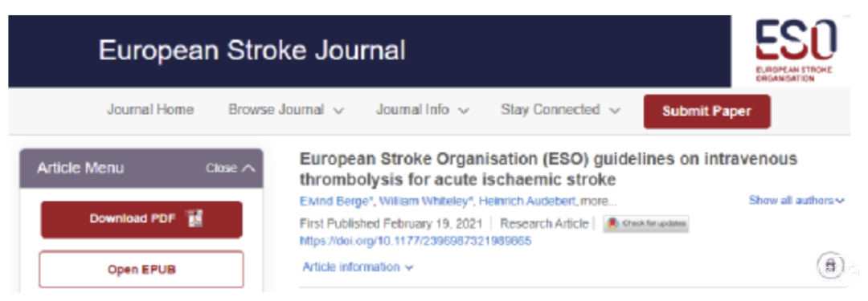The height and width of the screenshot is (301, 868).
Task: Go to Journal Home
Action: [x=150, y=110]
